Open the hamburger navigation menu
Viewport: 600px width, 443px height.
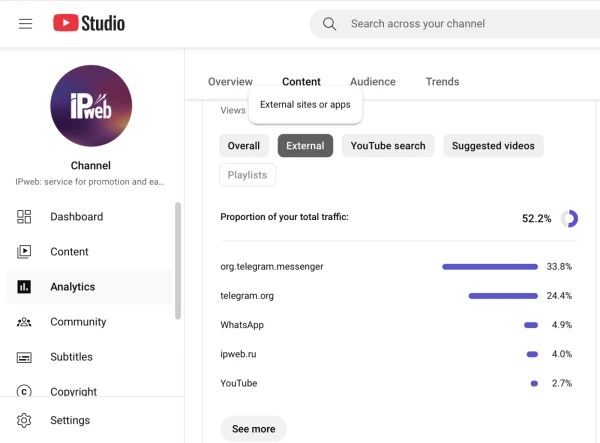click(26, 24)
